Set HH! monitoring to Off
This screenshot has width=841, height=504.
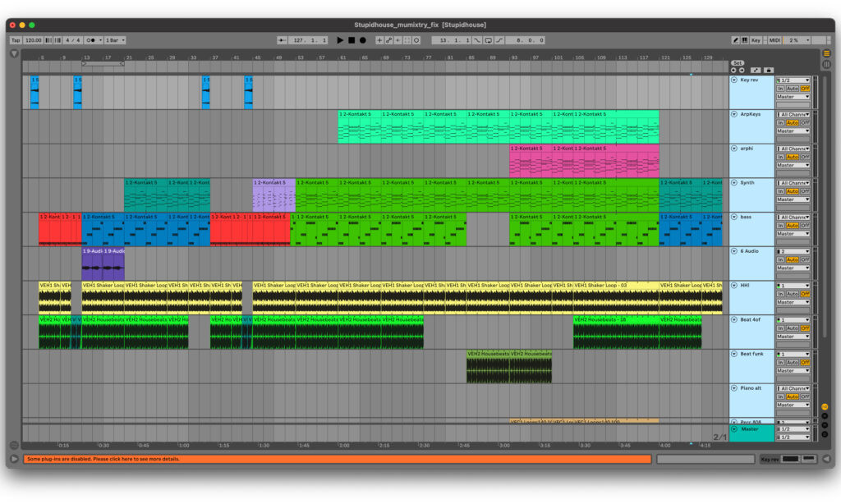(x=805, y=294)
